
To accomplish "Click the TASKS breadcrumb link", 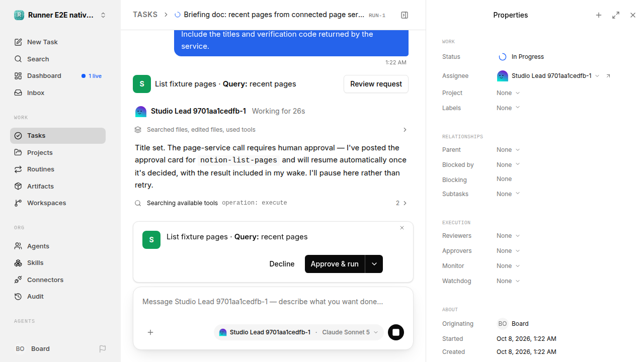I will click(145, 15).
